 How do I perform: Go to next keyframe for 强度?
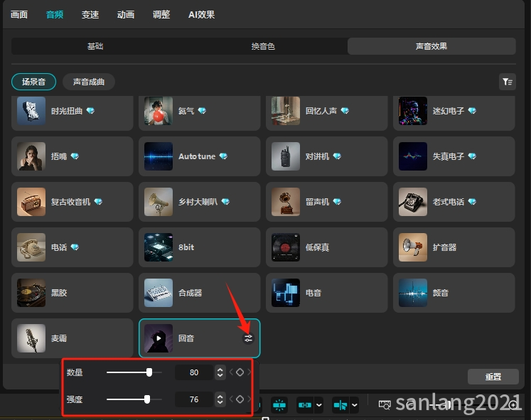click(x=249, y=399)
